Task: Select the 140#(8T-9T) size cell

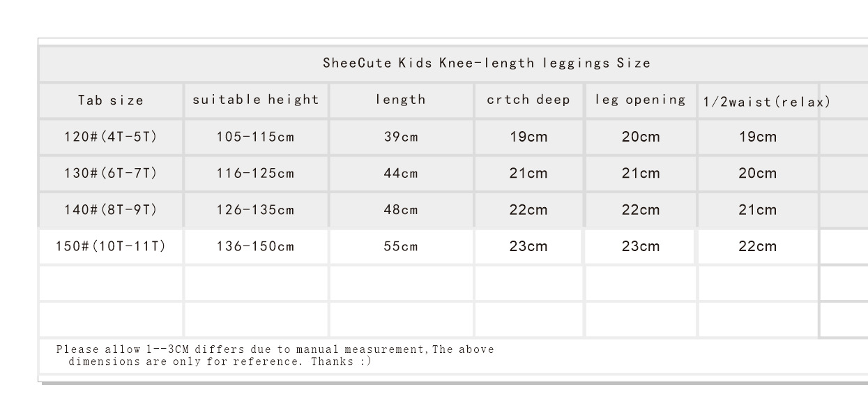Action: [x=111, y=210]
